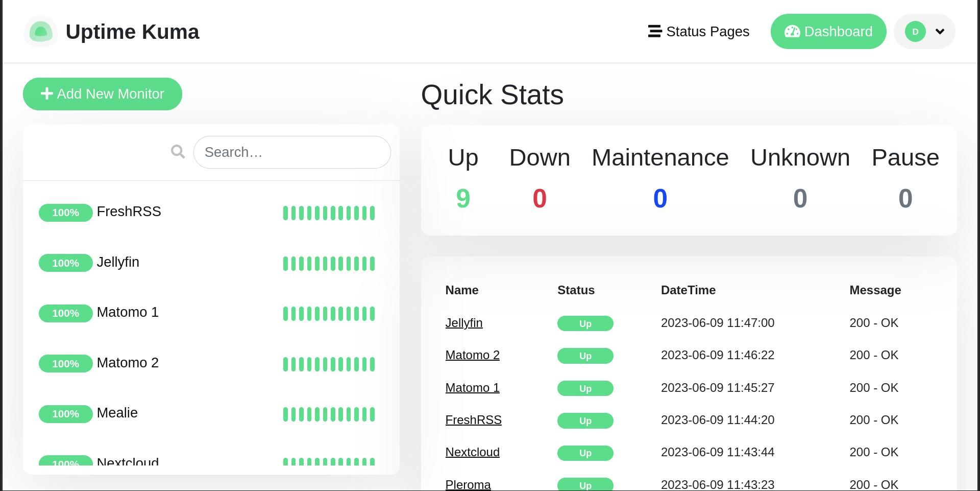Click Mealie 100% uptime badge
980x491 pixels.
pos(65,414)
